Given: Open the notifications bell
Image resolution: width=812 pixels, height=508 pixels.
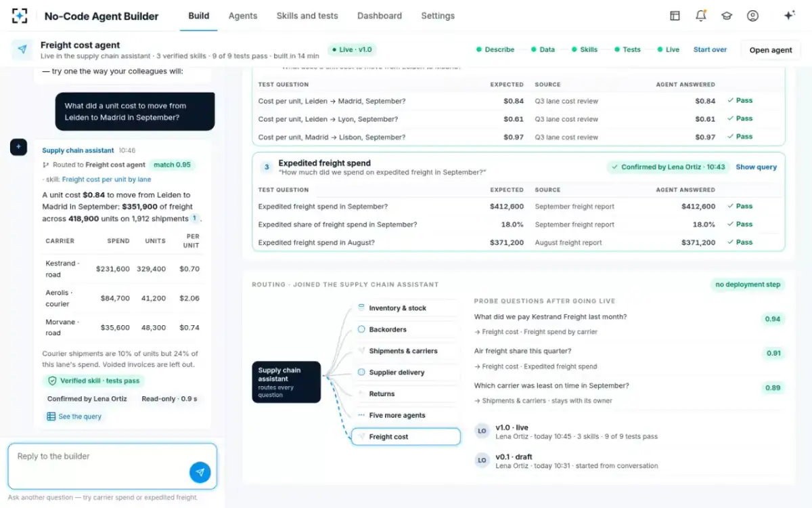Looking at the screenshot, I should (x=700, y=16).
